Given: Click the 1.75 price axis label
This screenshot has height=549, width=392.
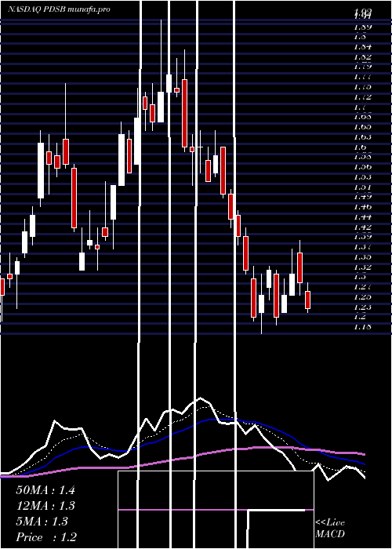Looking at the screenshot, I should tap(362, 87).
